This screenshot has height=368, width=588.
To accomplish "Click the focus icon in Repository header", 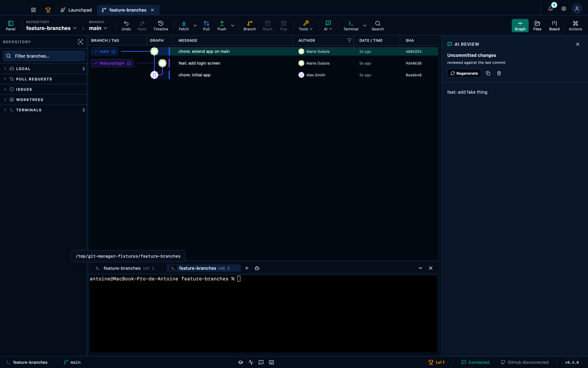I will tap(80, 42).
